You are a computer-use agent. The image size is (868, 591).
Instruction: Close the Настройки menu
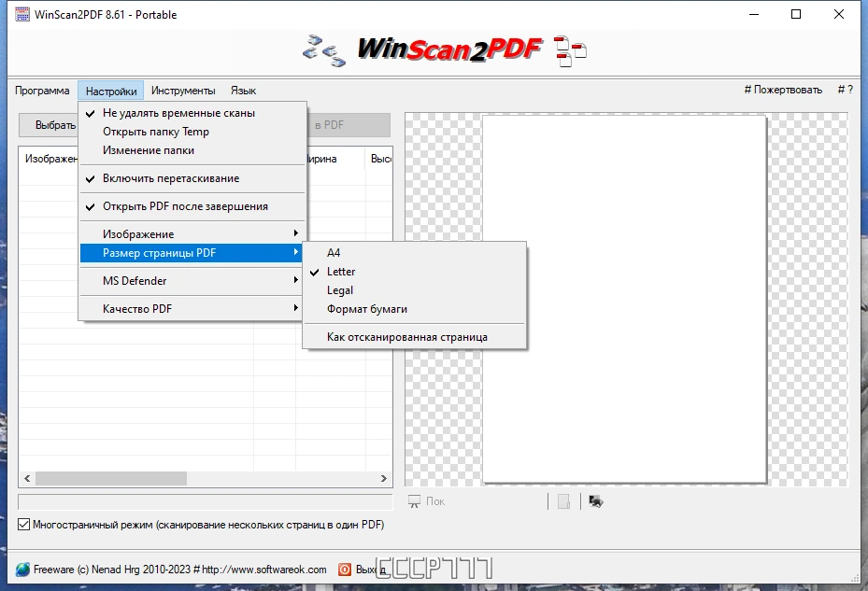point(110,91)
